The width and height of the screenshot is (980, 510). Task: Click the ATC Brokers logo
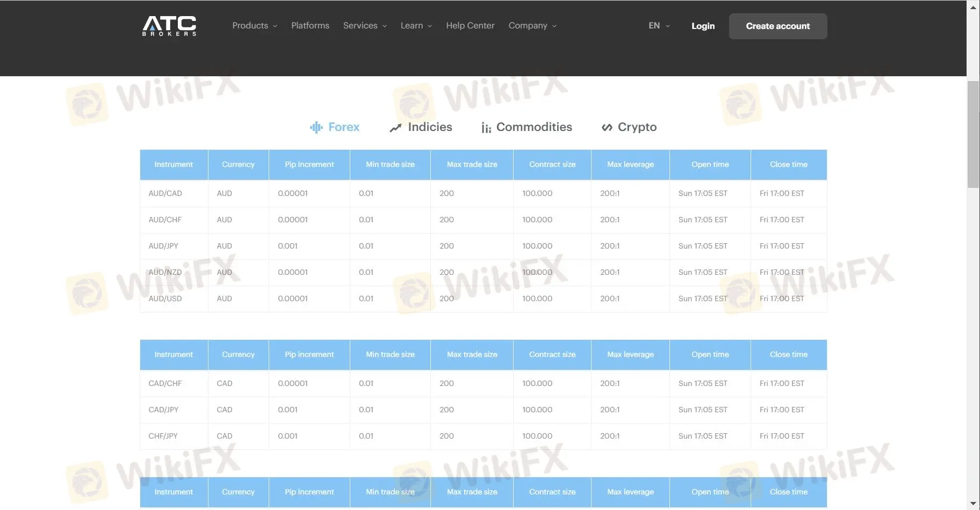[169, 26]
